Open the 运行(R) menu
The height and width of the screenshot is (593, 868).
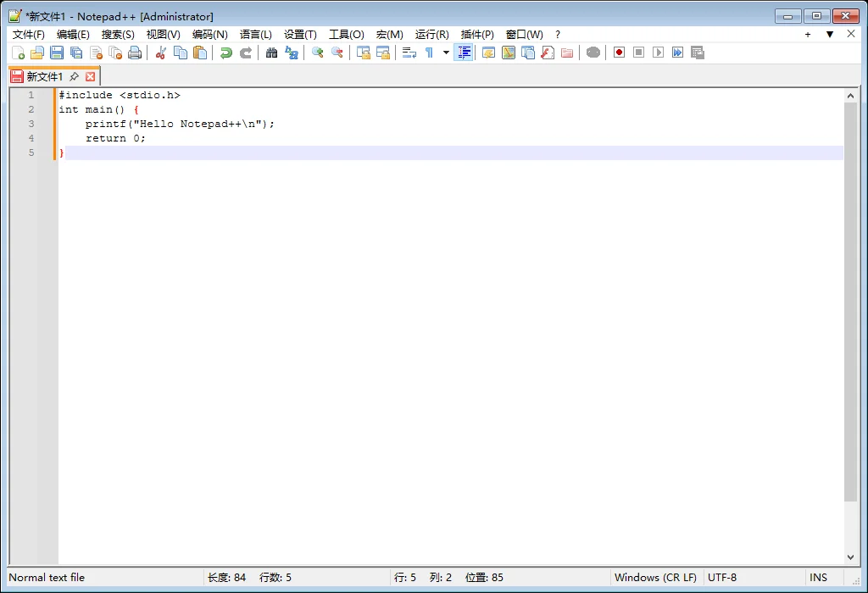[432, 34]
